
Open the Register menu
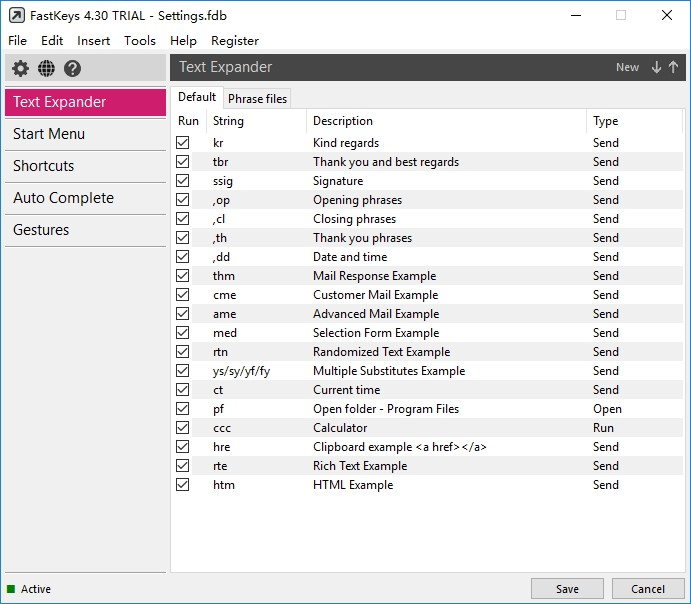pyautogui.click(x=235, y=41)
